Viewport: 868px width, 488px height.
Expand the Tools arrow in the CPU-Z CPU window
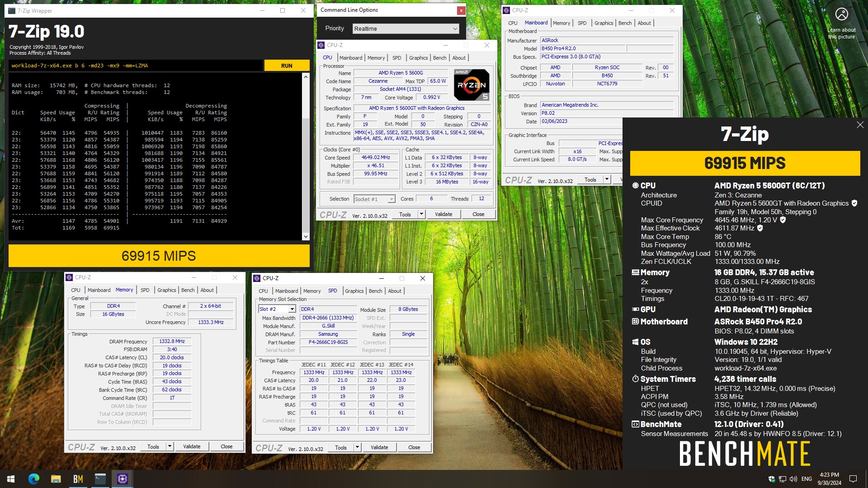click(x=422, y=214)
